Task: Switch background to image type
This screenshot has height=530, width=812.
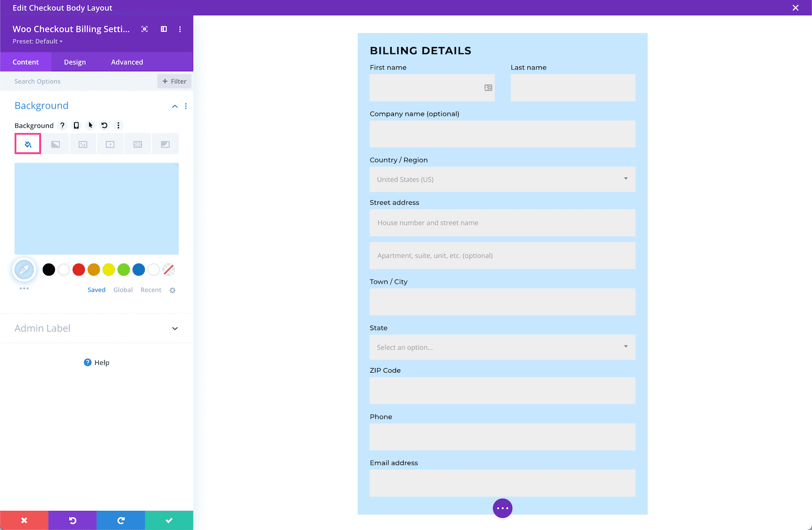Action: 83,143
